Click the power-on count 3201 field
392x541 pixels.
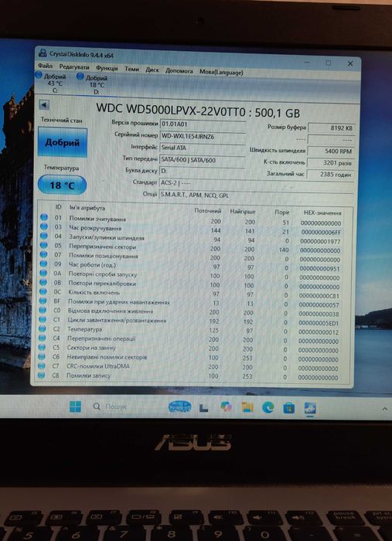[330, 163]
